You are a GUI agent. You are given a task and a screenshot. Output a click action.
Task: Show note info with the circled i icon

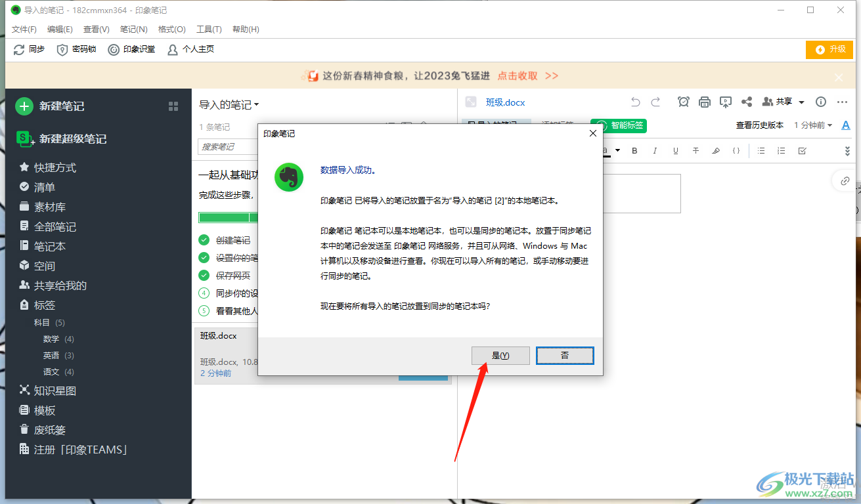pos(821,102)
